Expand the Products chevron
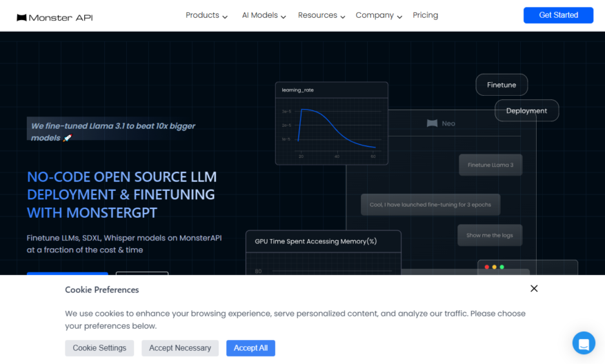 pos(225,17)
